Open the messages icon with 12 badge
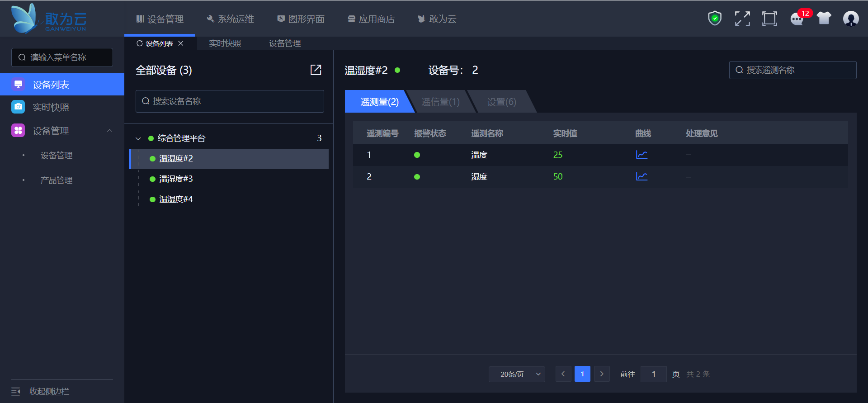 click(x=797, y=19)
